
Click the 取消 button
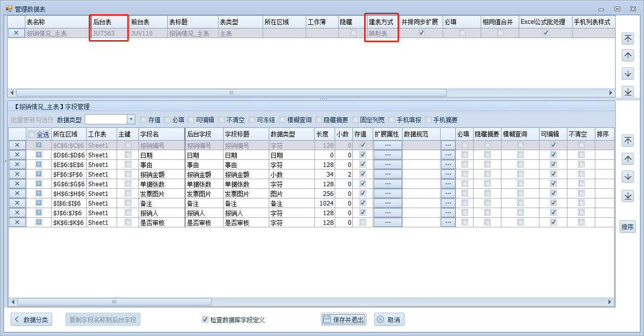tap(389, 320)
